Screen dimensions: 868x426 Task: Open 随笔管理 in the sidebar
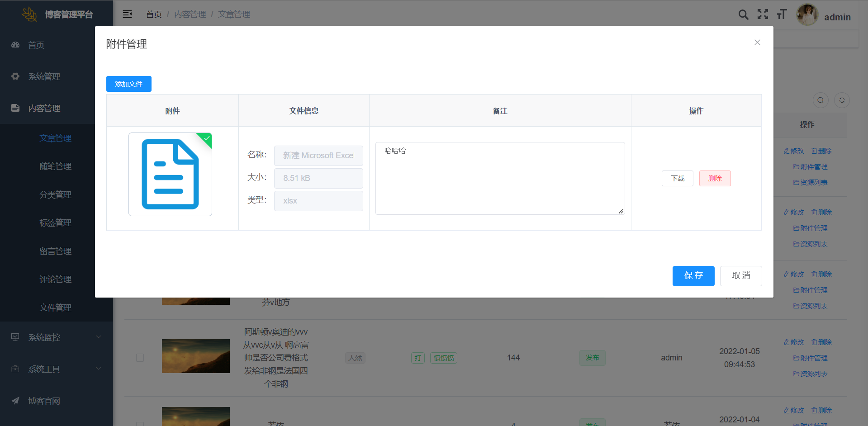[55, 166]
